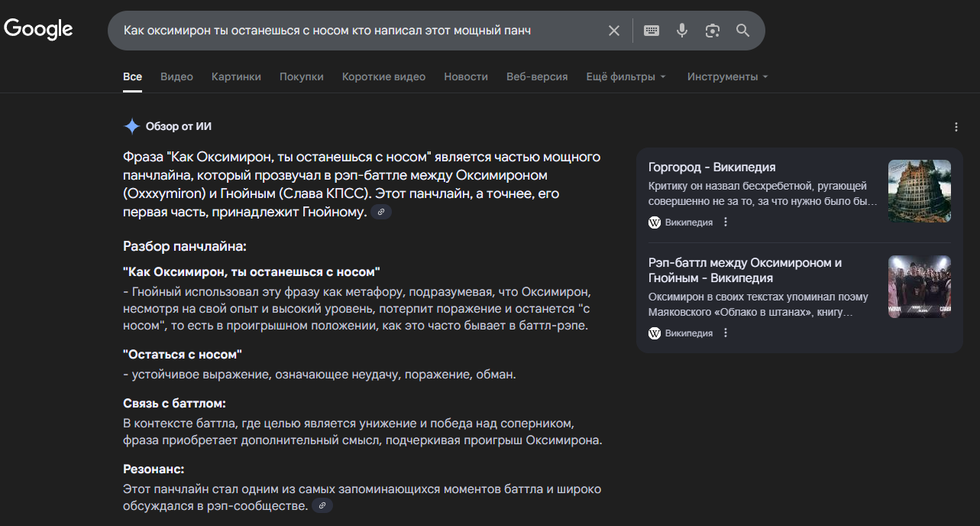980x526 pixels.
Task: Open the on-screen keyboard icon
Action: (652, 31)
